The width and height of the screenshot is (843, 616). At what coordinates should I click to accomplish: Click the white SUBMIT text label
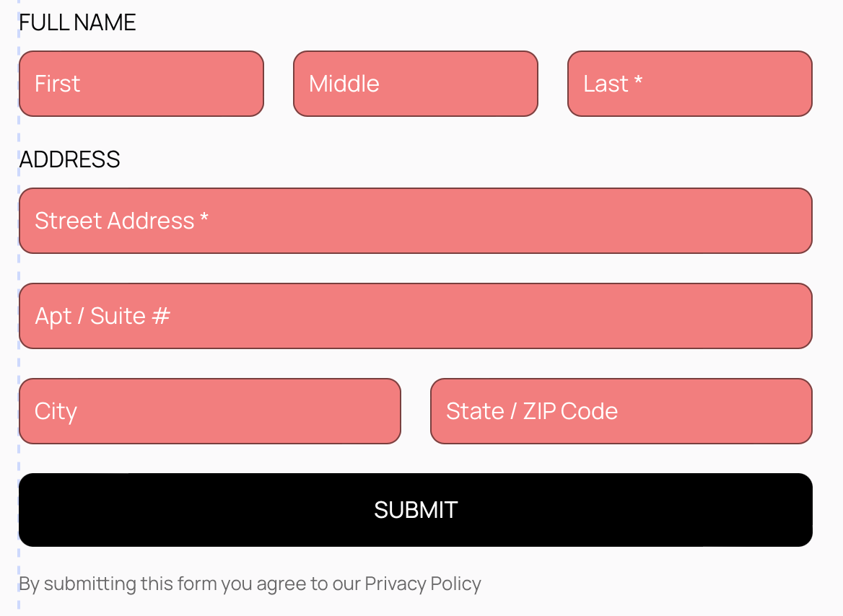pyautogui.click(x=416, y=510)
